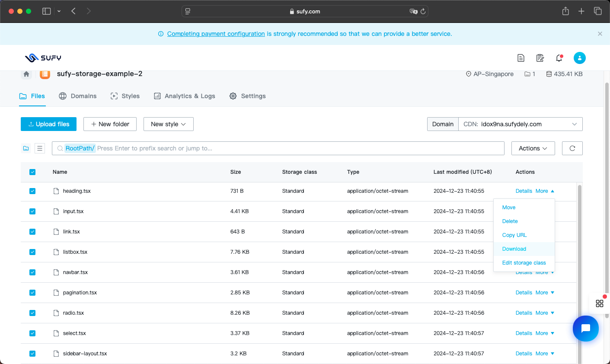The image size is (610, 364).
Task: Choose Download from the More menu
Action: point(524,249)
